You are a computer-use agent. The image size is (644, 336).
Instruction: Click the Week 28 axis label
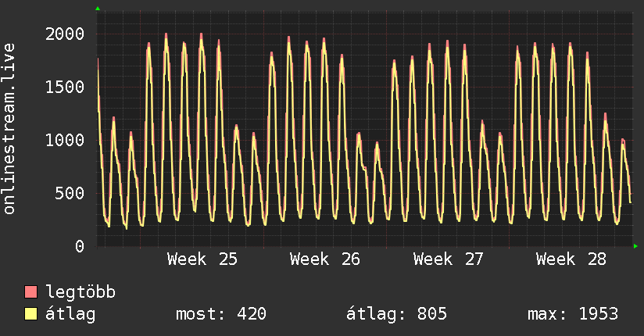[x=571, y=259]
